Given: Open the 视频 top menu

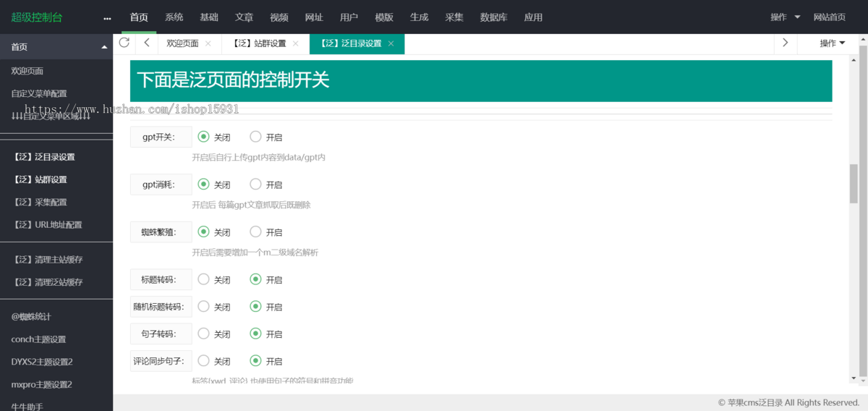Looking at the screenshot, I should (279, 17).
